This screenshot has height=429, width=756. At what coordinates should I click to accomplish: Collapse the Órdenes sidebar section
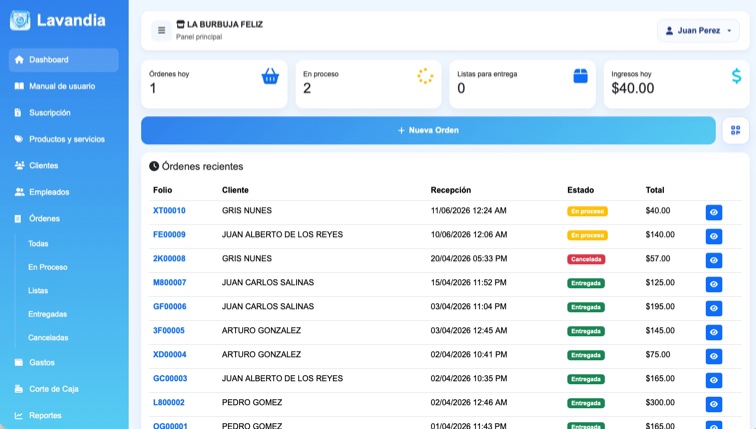pos(64,218)
